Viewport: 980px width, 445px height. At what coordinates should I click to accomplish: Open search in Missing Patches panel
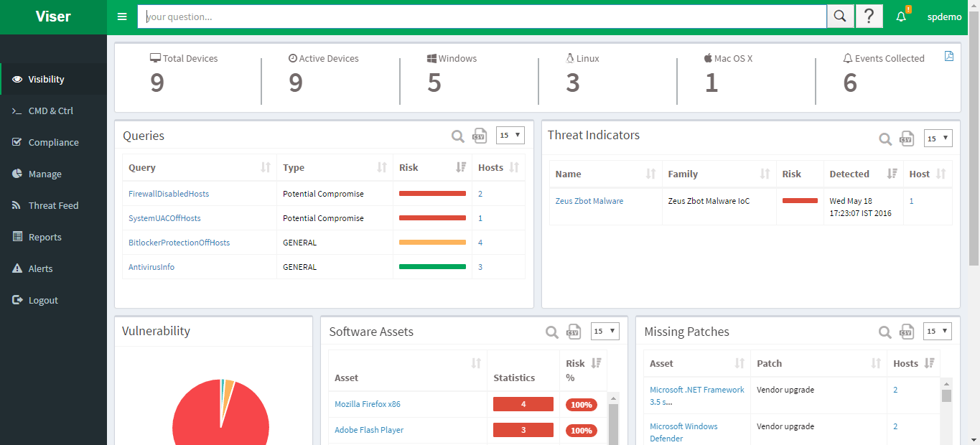click(x=886, y=332)
